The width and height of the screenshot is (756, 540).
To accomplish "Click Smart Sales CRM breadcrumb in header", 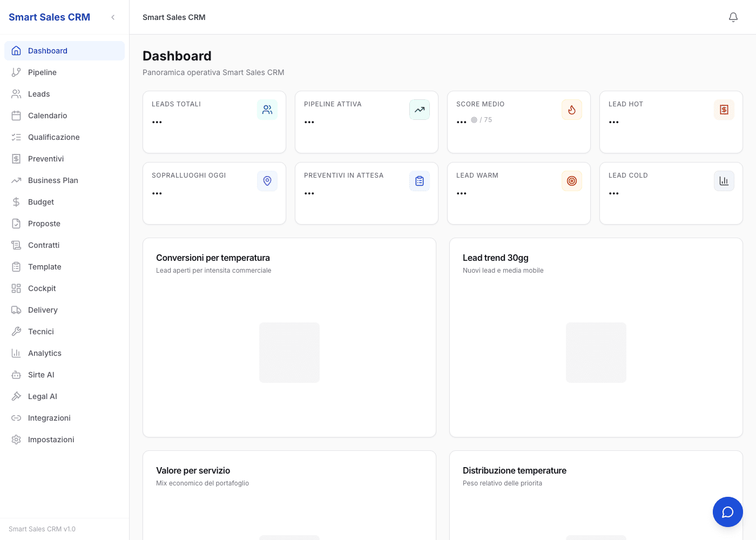I will (x=174, y=17).
